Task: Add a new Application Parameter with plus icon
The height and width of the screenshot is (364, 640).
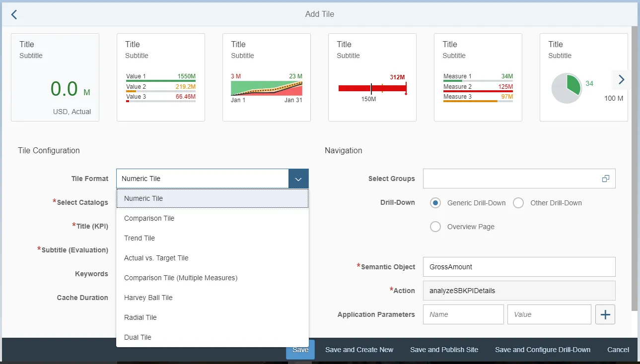Action: coord(605,314)
